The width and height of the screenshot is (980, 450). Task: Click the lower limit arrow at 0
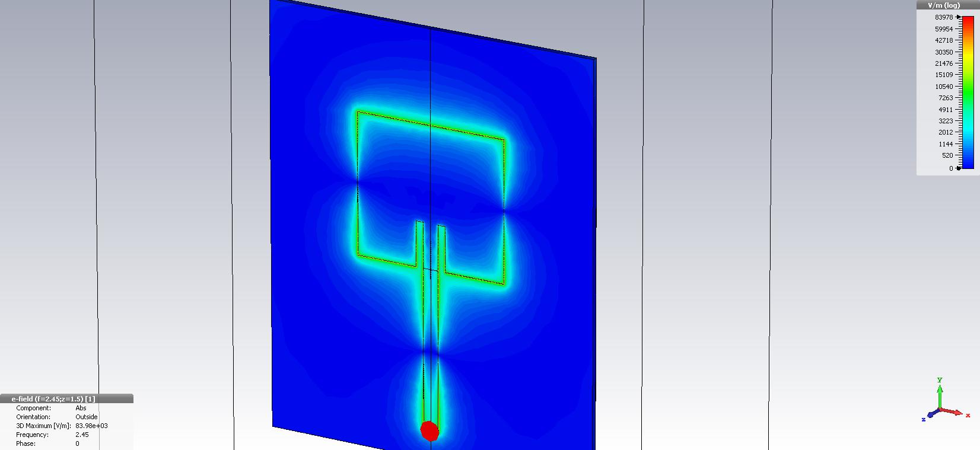pos(959,168)
